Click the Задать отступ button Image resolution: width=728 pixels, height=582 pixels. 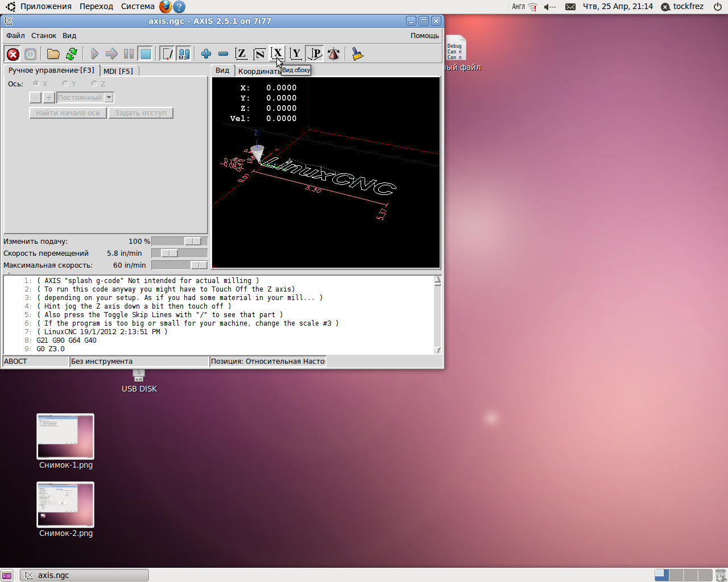140,113
